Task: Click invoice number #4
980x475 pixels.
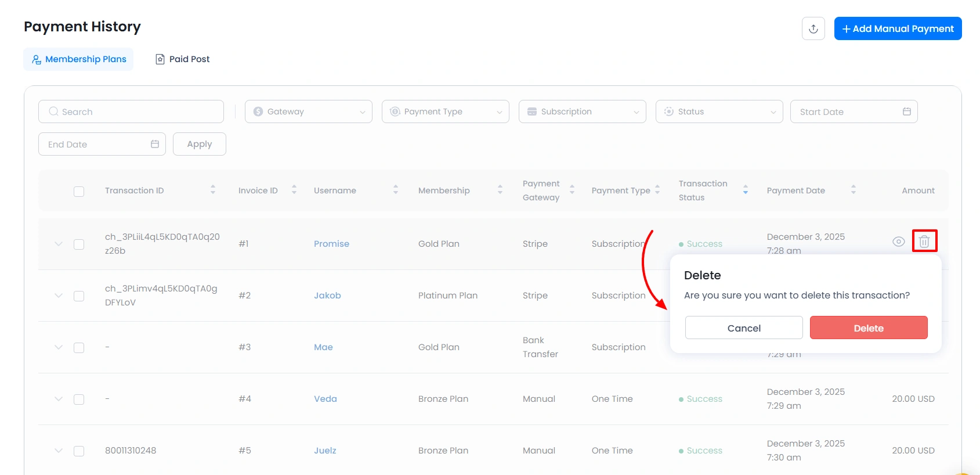Action: pos(245,399)
